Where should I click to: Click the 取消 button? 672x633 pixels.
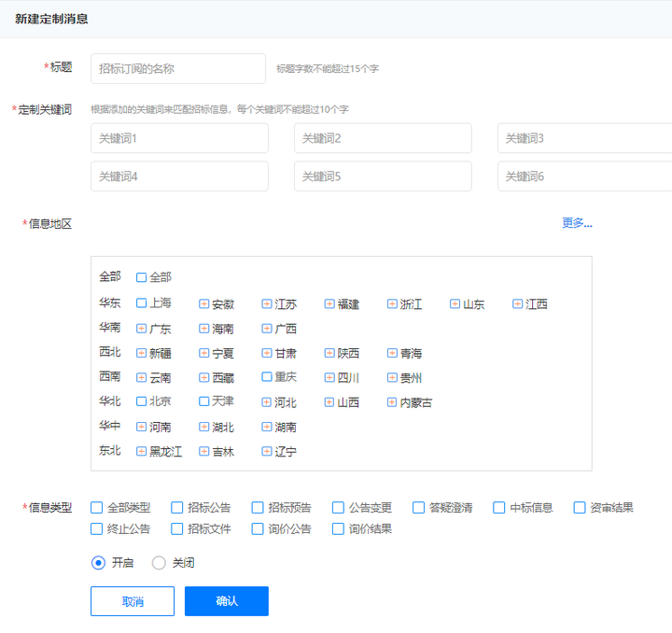click(x=133, y=601)
